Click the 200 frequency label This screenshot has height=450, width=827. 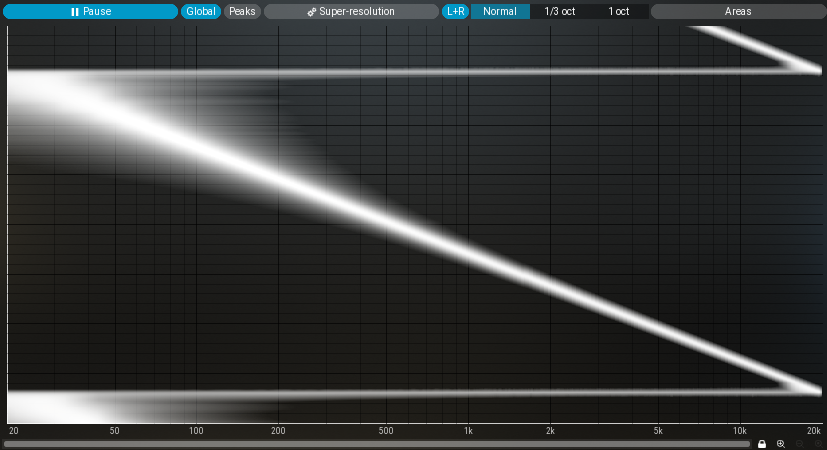click(x=278, y=431)
